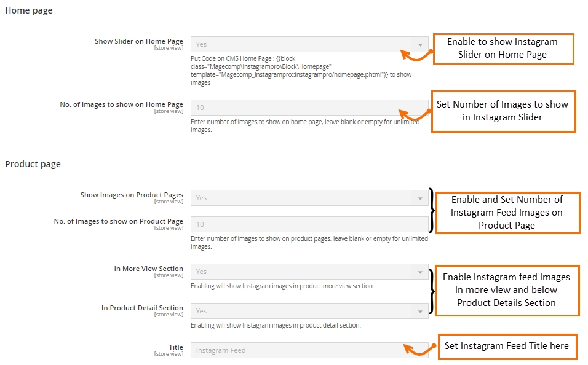Screen dimensions: 588x365
Task: Click the Title field showing Instagram Feed
Action: (x=309, y=350)
